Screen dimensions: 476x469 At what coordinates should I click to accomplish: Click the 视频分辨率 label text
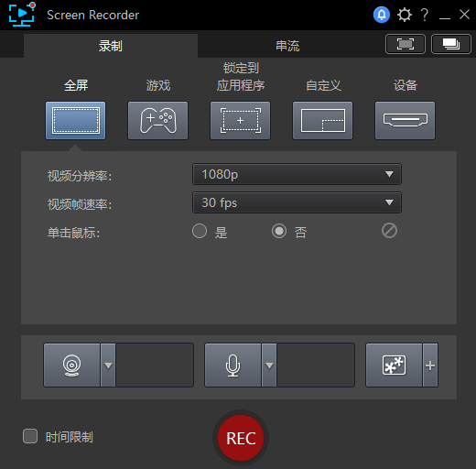80,176
